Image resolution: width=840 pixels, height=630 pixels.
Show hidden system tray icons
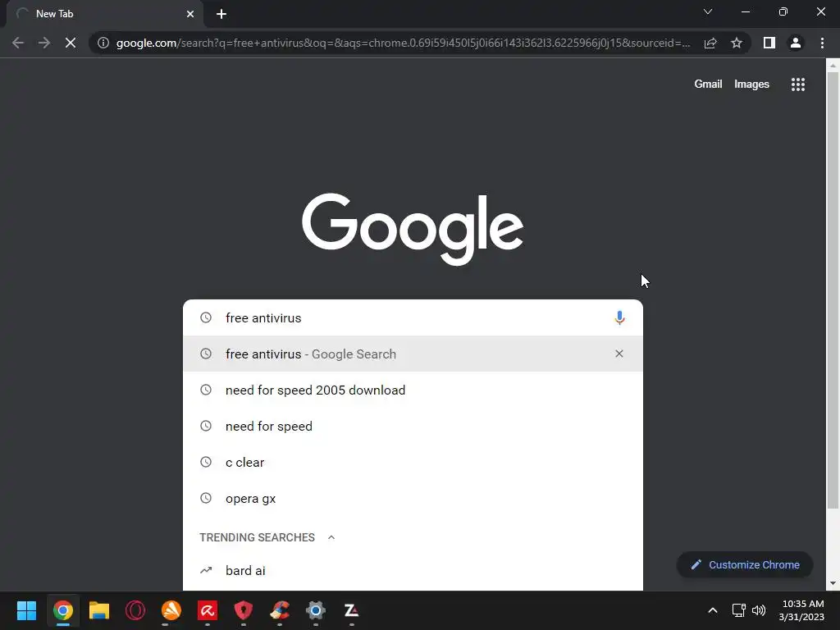pos(713,610)
